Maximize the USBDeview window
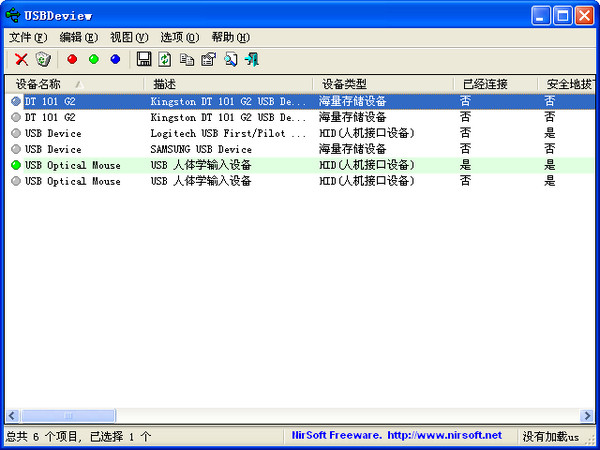The image size is (600, 450). (563, 16)
